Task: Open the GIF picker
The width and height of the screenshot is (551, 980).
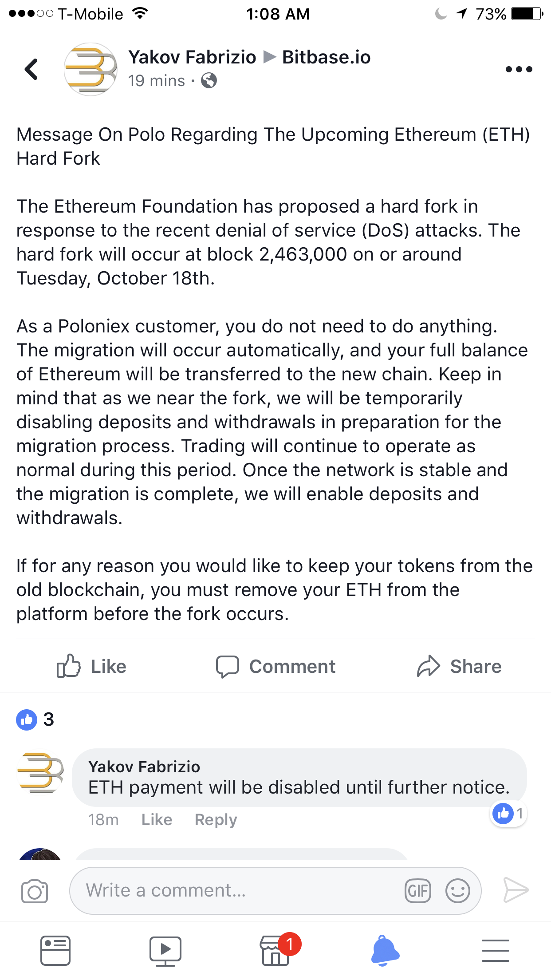Action: tap(417, 891)
